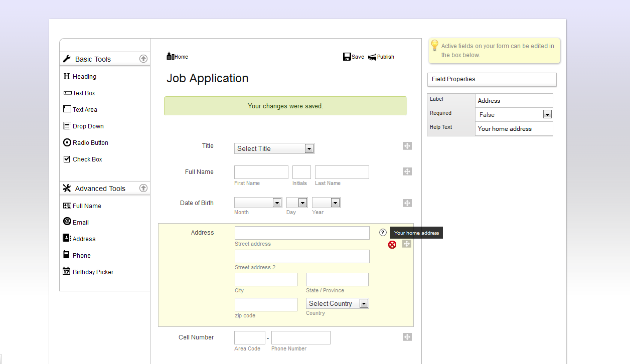Open the Day dropdown
Screen dimensions: 630x364
[x=297, y=203]
